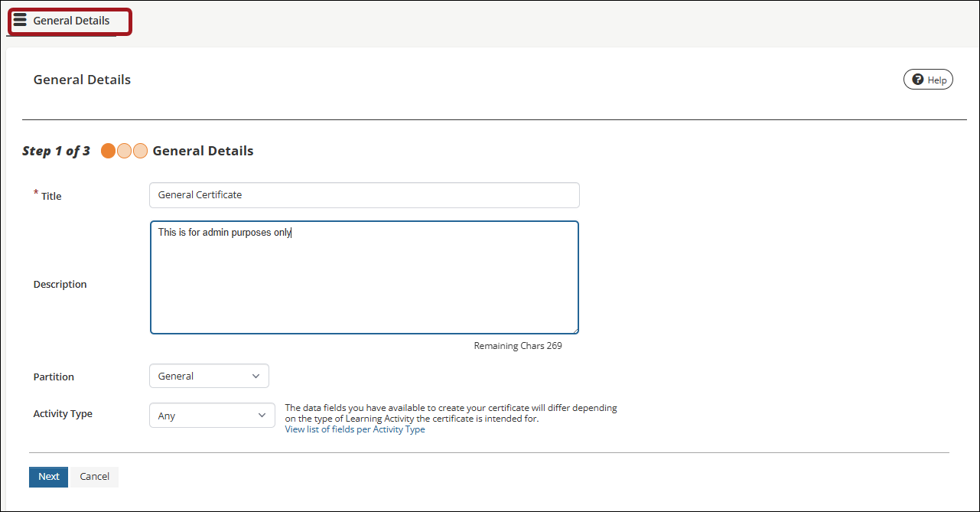Click the Next button
The width and height of the screenshot is (980, 512).
pos(48,477)
